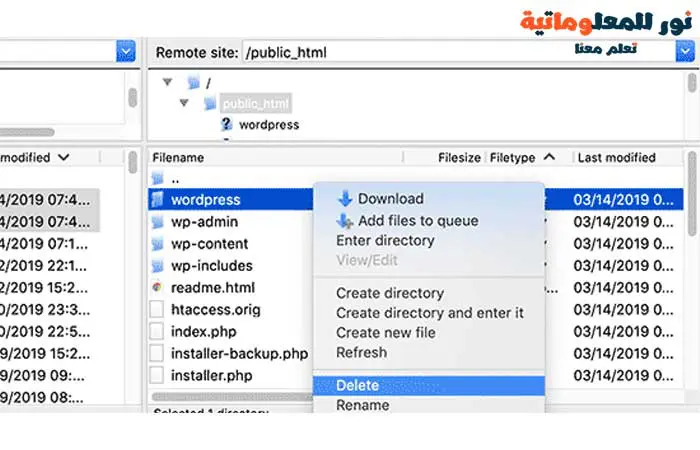Open the local site path dropdown arrow

pyautogui.click(x=126, y=52)
